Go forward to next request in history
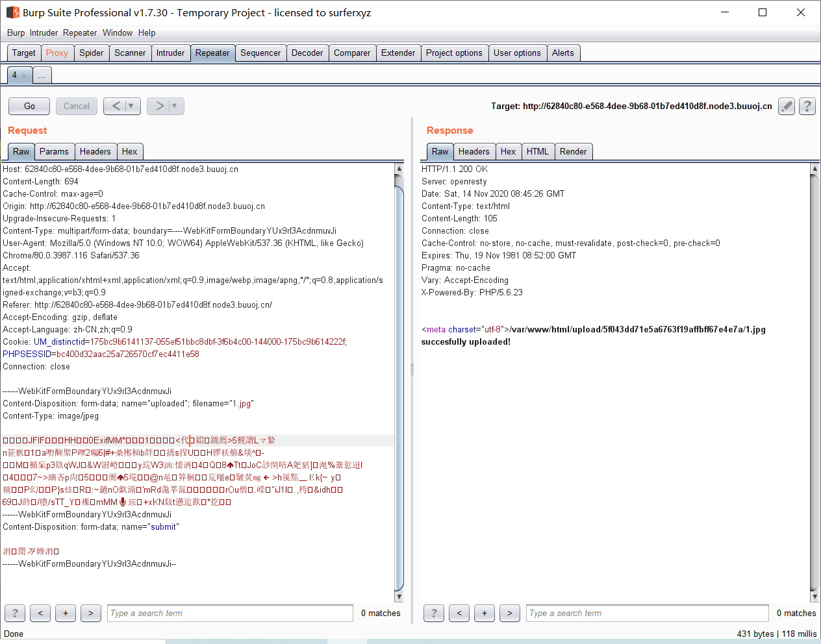 pos(159,106)
